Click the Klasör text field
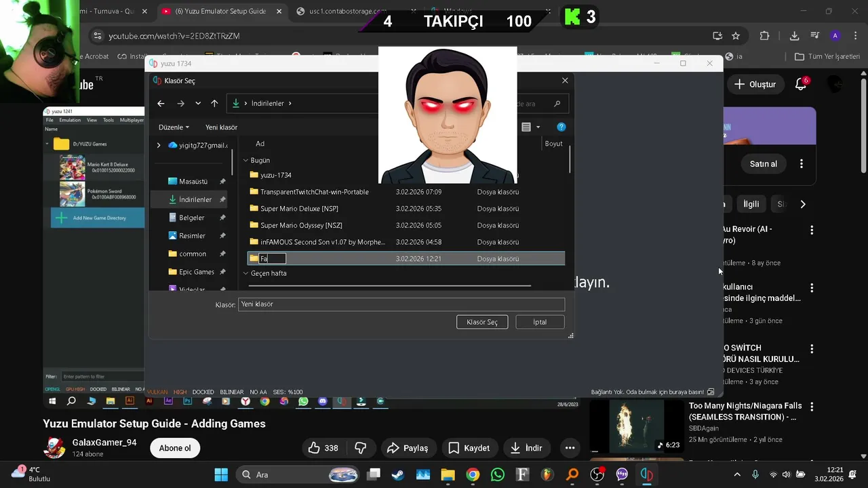Screen dimensions: 868x488 [401, 304]
